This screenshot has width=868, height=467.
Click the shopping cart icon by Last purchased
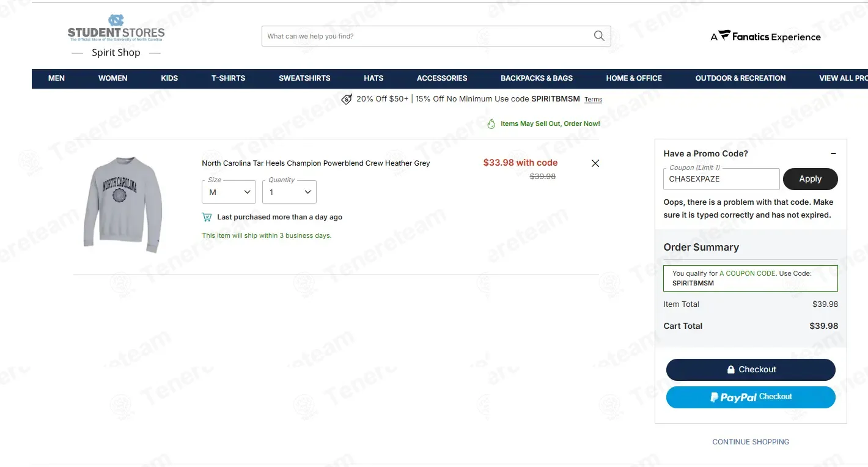[207, 217]
